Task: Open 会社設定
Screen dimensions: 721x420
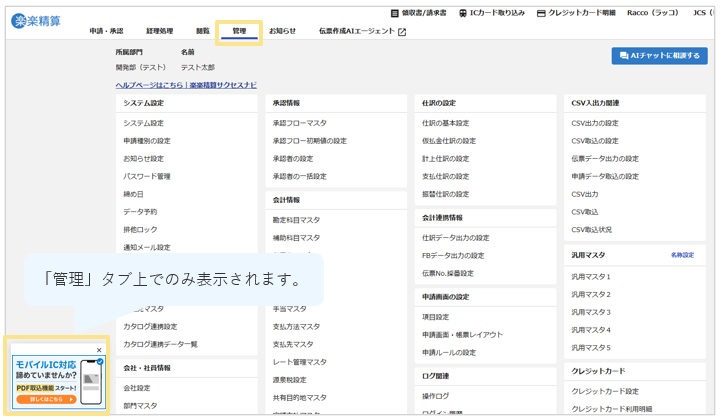Action: [137, 388]
